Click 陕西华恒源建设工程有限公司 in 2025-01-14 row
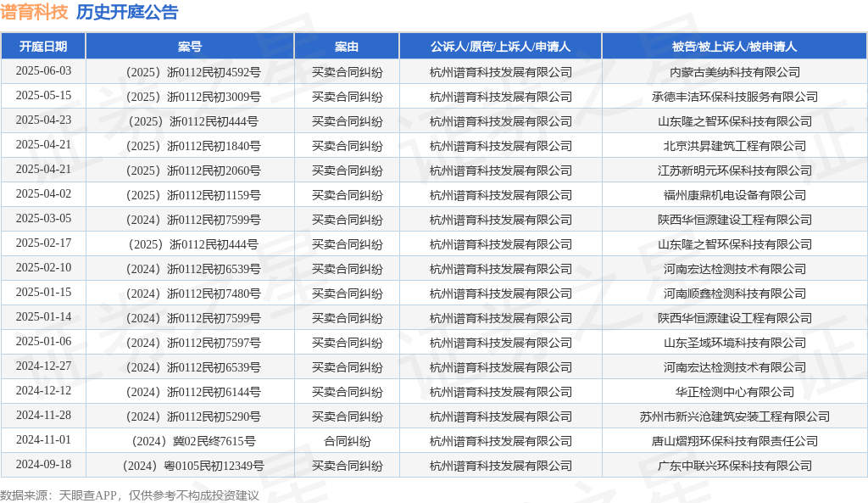868x503 pixels. (x=735, y=318)
